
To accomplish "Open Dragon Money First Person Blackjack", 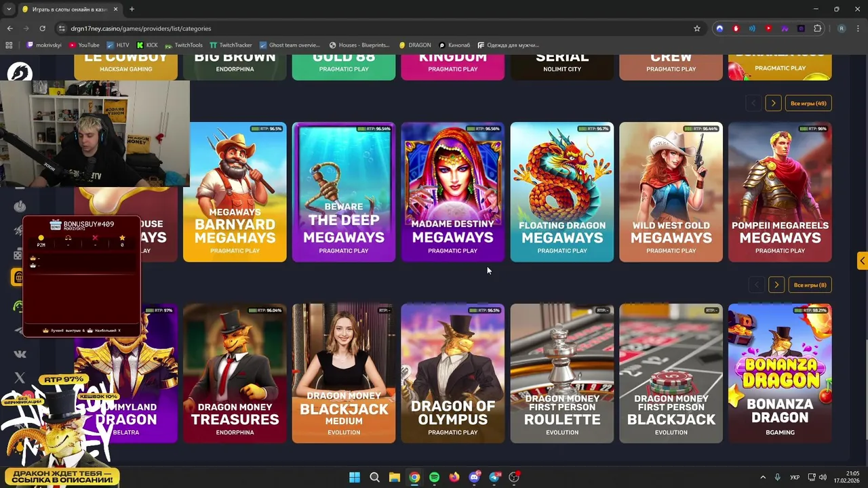I will pos(671,373).
